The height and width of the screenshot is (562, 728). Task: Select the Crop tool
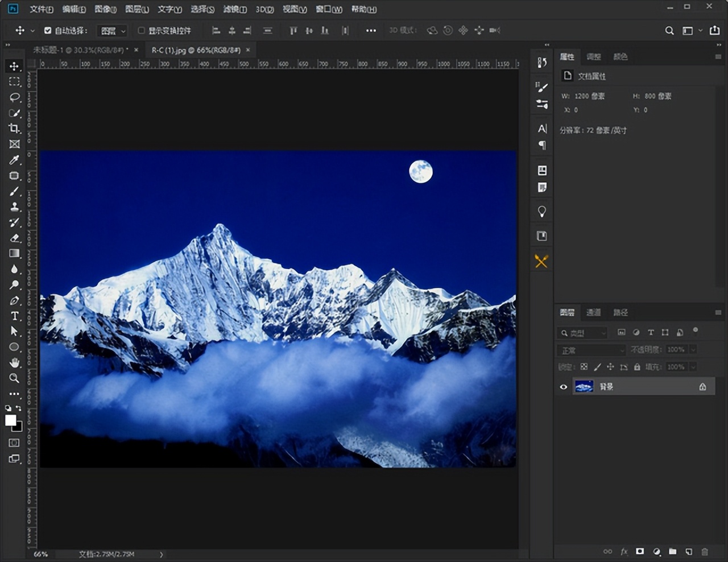[x=14, y=129]
